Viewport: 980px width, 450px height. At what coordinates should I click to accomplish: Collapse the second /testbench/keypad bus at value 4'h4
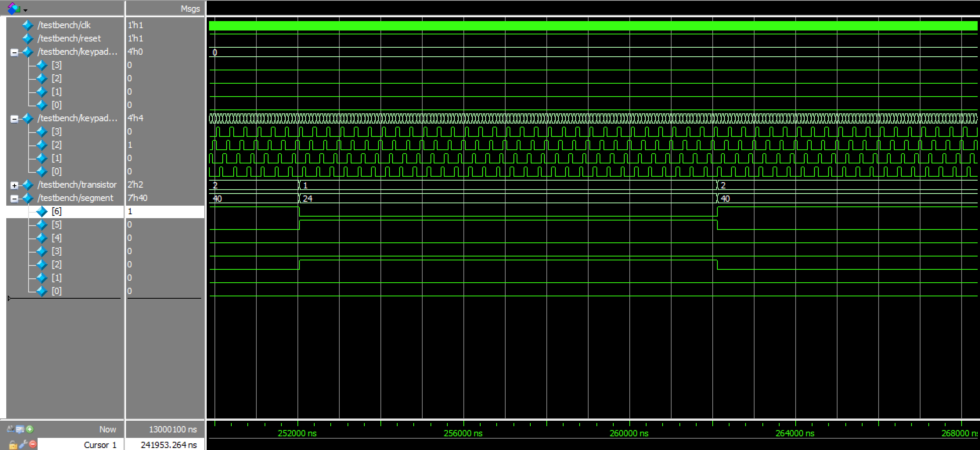click(14, 119)
